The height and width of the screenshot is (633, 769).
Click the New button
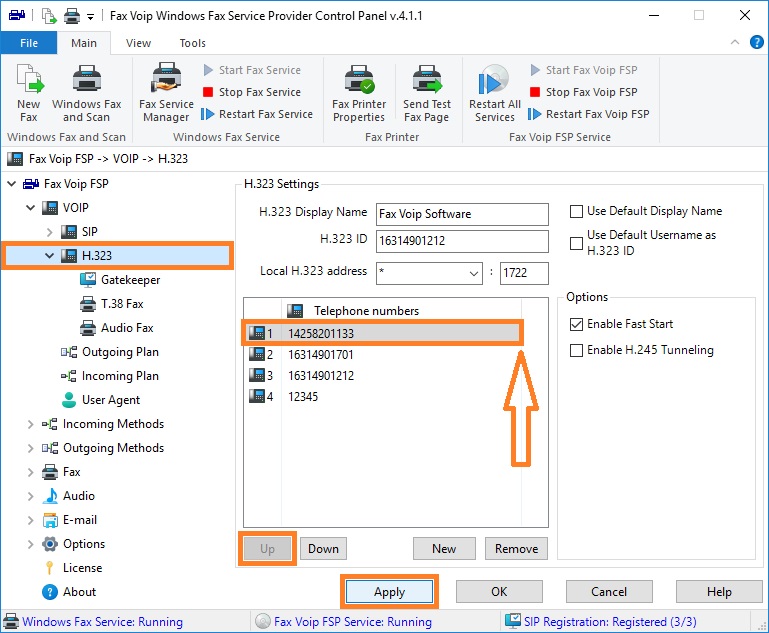(x=444, y=549)
